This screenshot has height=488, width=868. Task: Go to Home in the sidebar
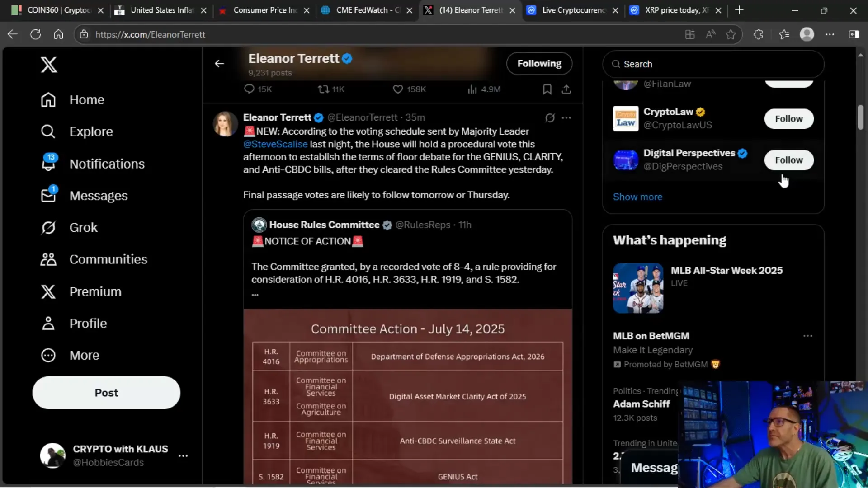[72, 100]
